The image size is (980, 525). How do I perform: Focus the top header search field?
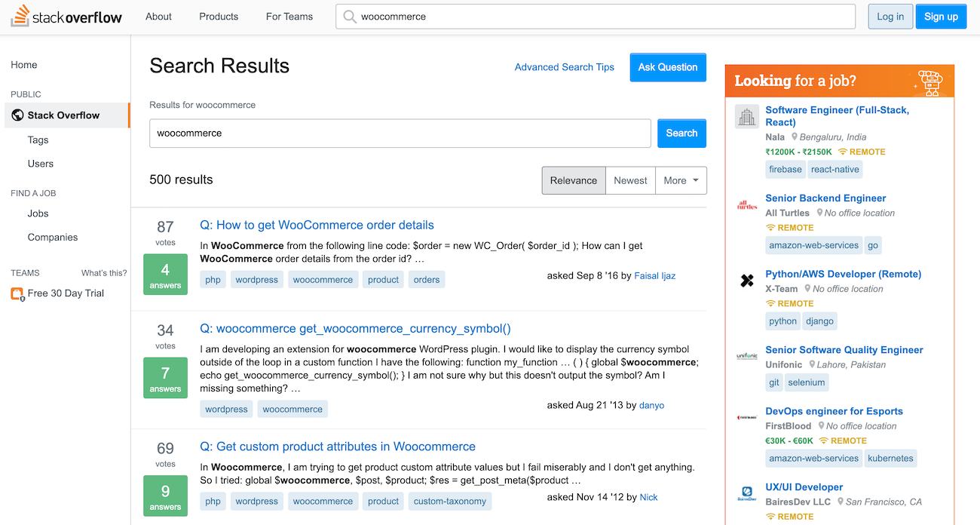596,17
